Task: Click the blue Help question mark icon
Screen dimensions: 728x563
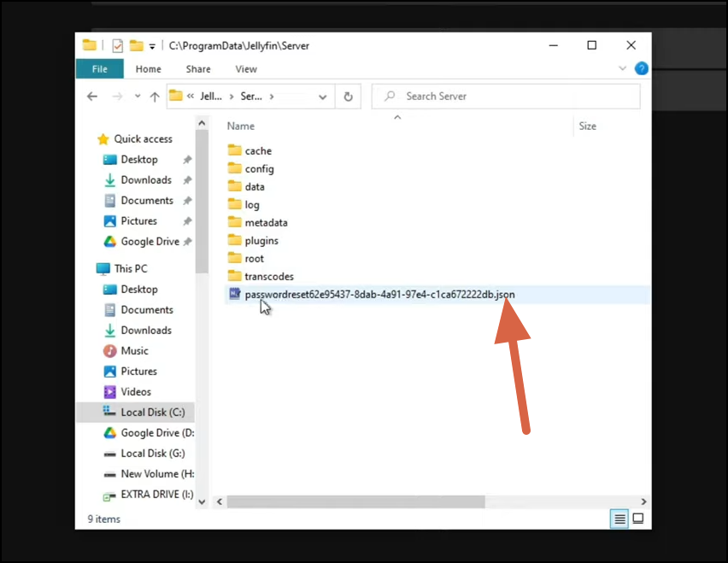Action: coord(642,68)
